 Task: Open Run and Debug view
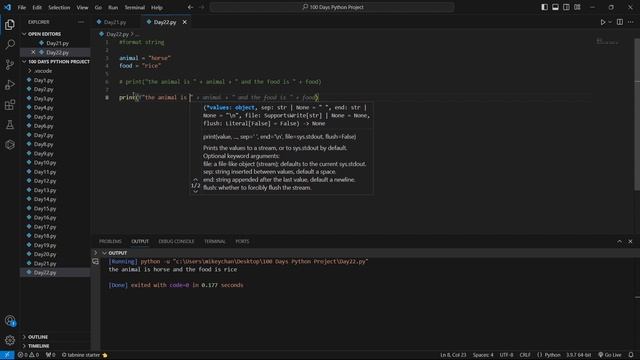pos(10,84)
